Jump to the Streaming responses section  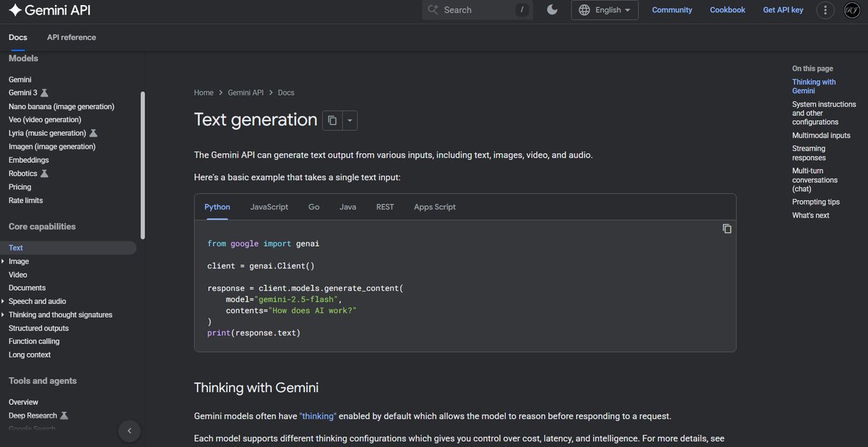pyautogui.click(x=809, y=153)
